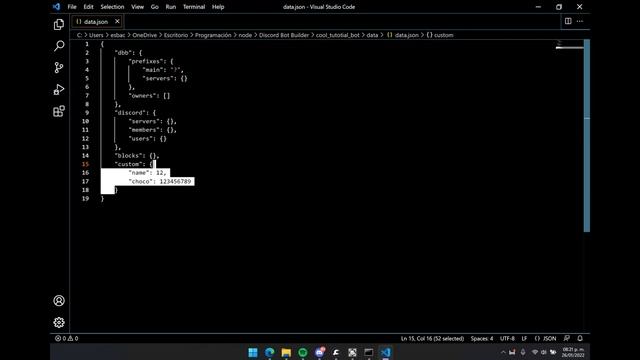Click line number 9 in gutter
640x360 pixels.
[x=87, y=113]
